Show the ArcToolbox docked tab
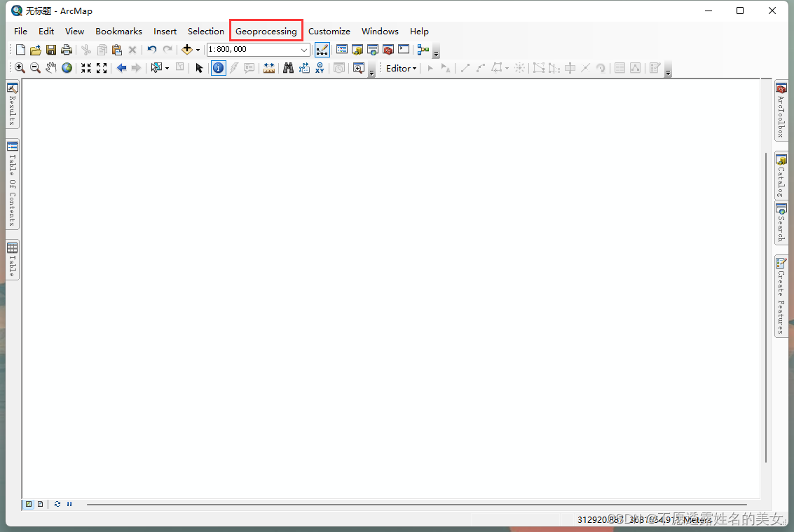Image resolution: width=794 pixels, height=532 pixels. tap(781, 111)
